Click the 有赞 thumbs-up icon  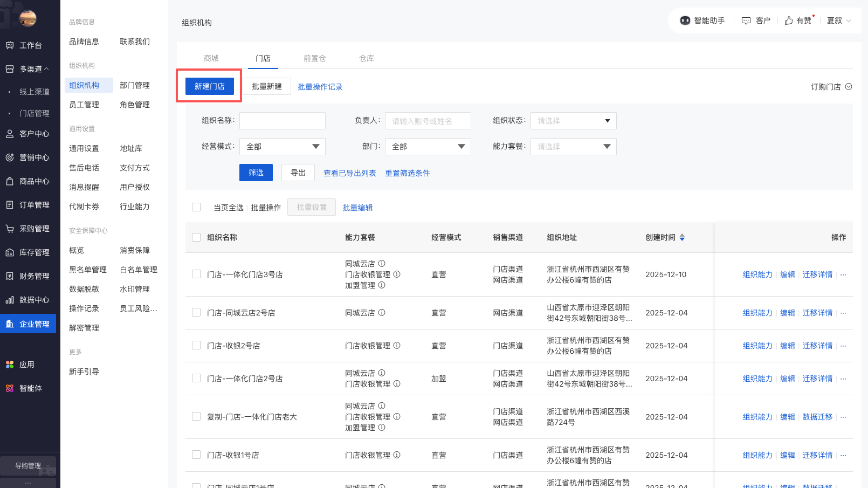[789, 20]
